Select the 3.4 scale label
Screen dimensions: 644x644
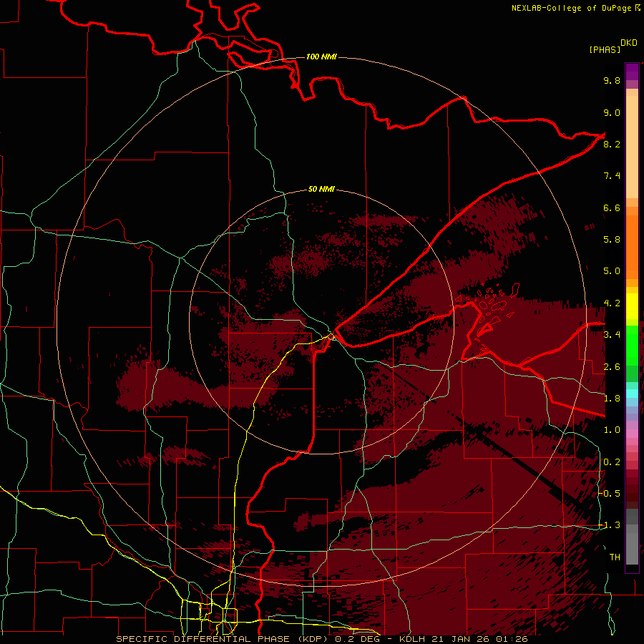[612, 335]
